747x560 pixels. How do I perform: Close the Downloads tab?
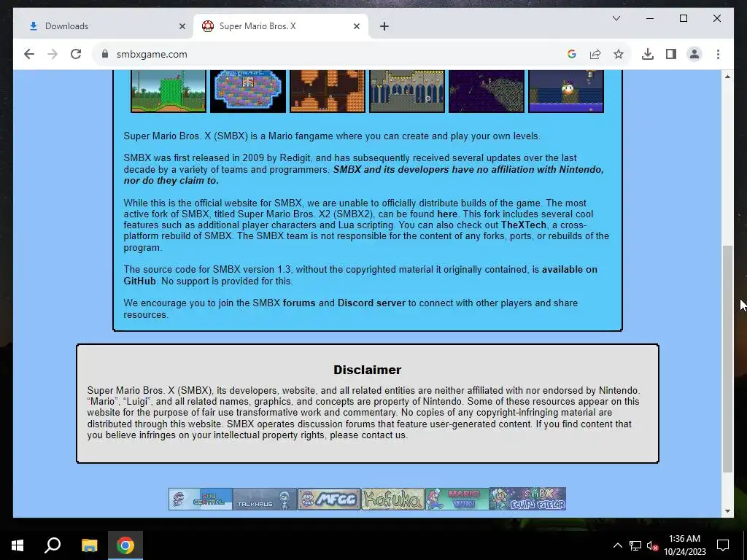coord(182,26)
